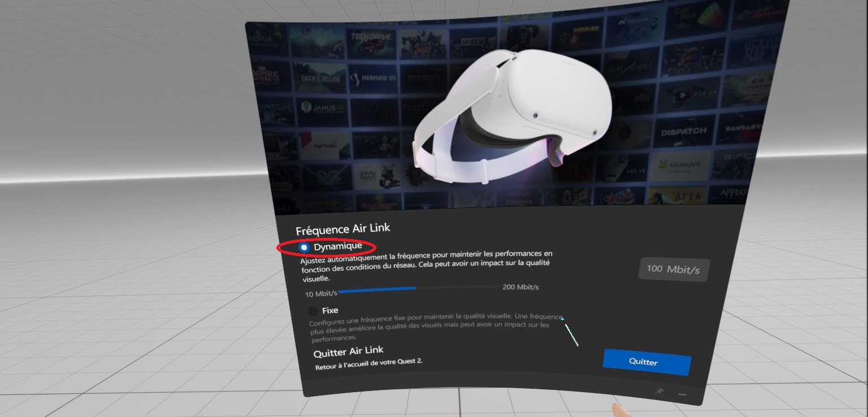Click the 10 Mbit/s minimum label
Image resolution: width=868 pixels, height=417 pixels.
(321, 294)
